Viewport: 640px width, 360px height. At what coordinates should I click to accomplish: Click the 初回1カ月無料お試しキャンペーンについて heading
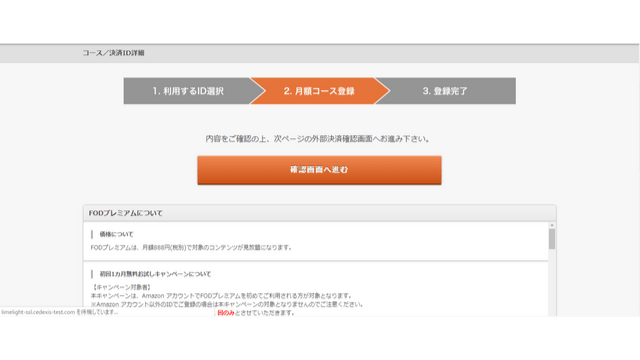click(155, 274)
